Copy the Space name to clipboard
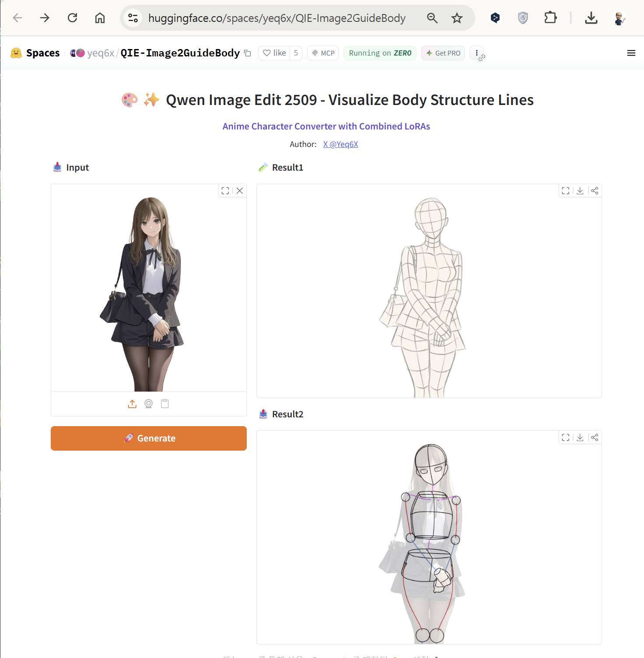The width and height of the screenshot is (644, 658). coord(248,53)
